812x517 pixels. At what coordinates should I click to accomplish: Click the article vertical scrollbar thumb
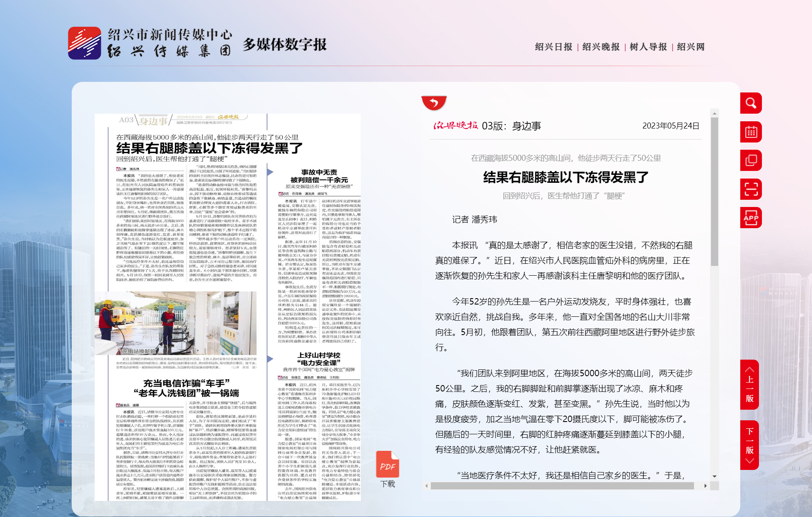click(x=714, y=191)
